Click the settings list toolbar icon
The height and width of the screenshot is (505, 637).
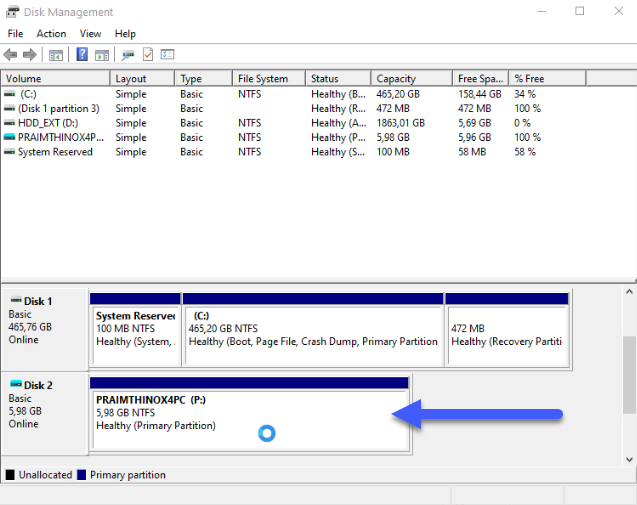167,54
